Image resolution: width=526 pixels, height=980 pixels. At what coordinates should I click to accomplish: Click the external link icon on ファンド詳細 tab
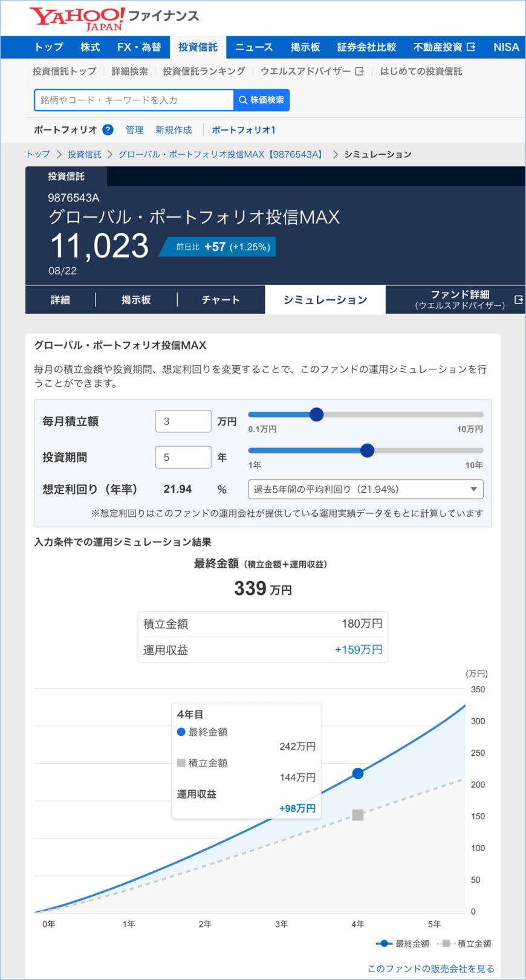point(518,299)
